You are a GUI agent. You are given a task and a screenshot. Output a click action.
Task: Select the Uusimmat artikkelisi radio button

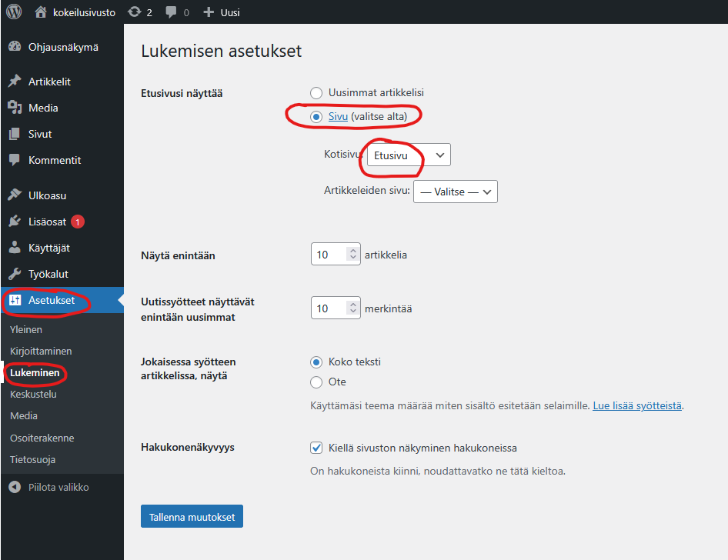pos(316,93)
